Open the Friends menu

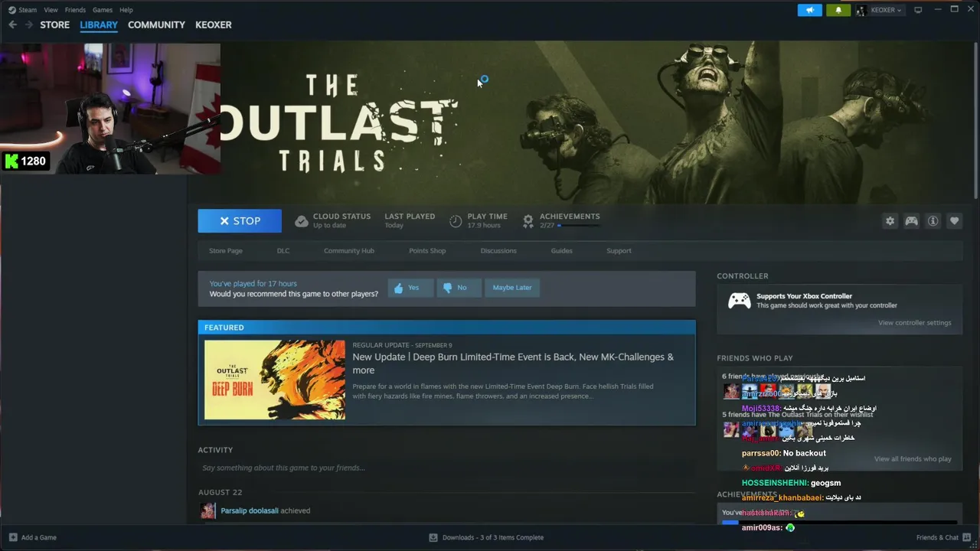coord(75,10)
